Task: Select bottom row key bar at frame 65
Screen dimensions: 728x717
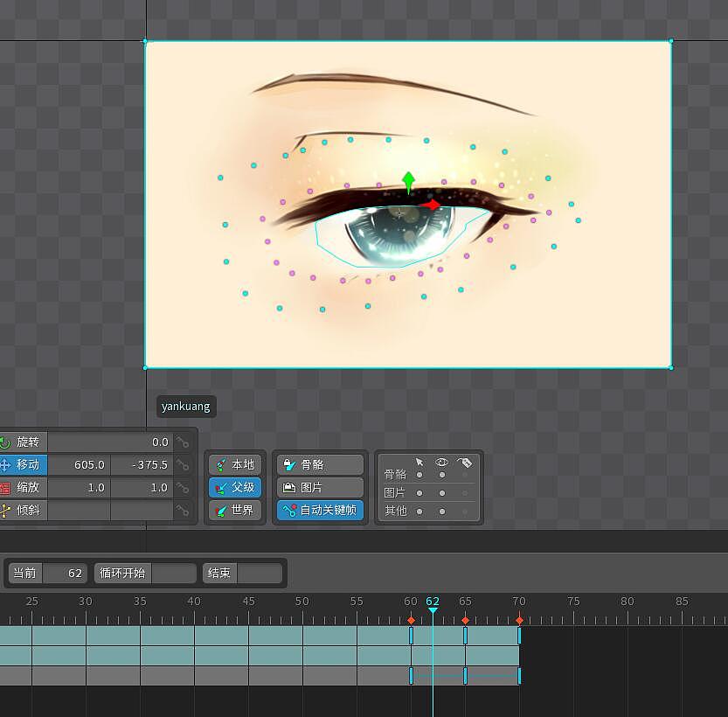Action: tap(465, 676)
